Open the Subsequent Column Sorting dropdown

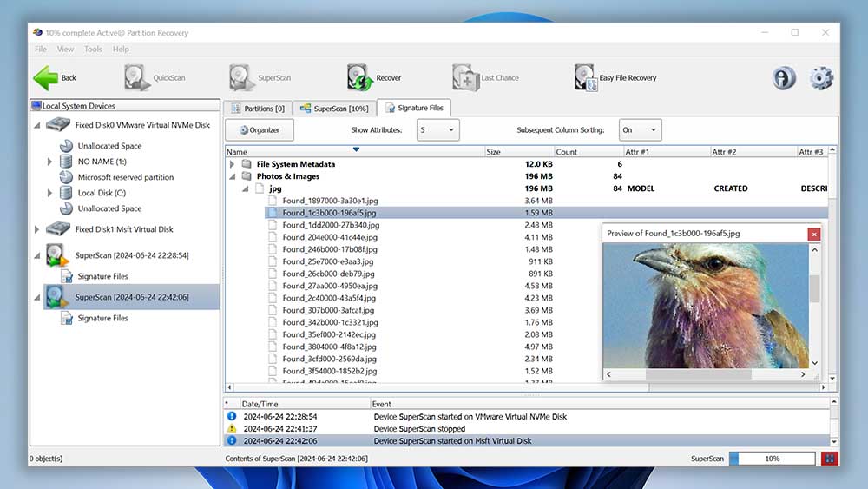(640, 130)
